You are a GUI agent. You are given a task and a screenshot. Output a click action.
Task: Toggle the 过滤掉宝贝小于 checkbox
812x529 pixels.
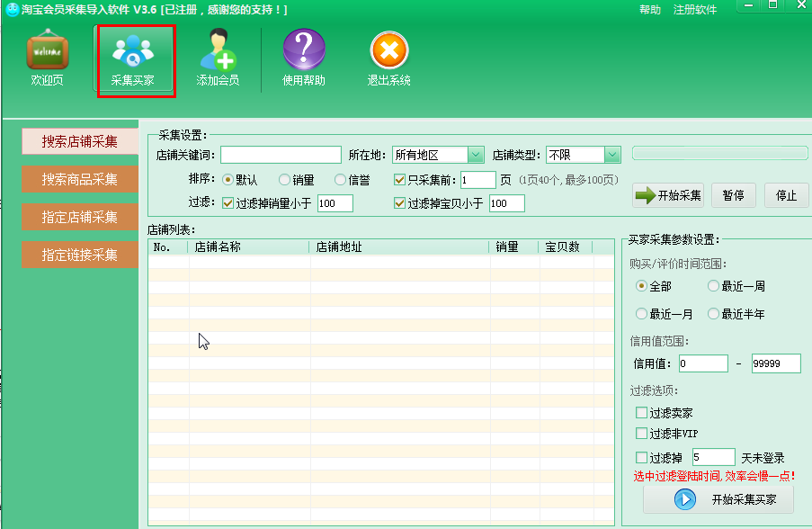coord(399,203)
